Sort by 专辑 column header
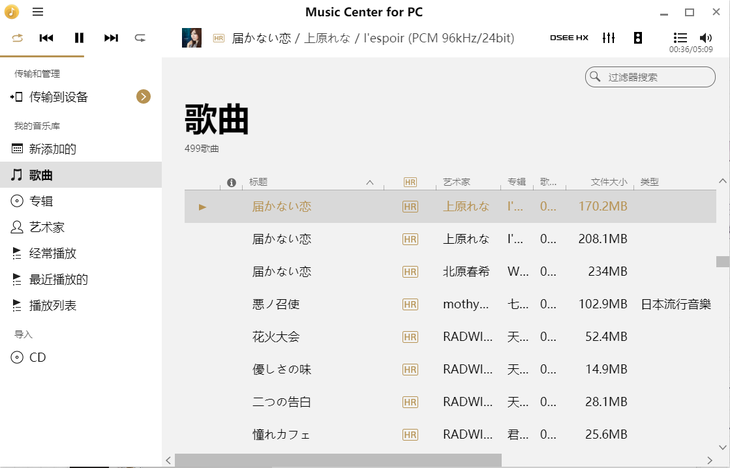 click(x=516, y=182)
